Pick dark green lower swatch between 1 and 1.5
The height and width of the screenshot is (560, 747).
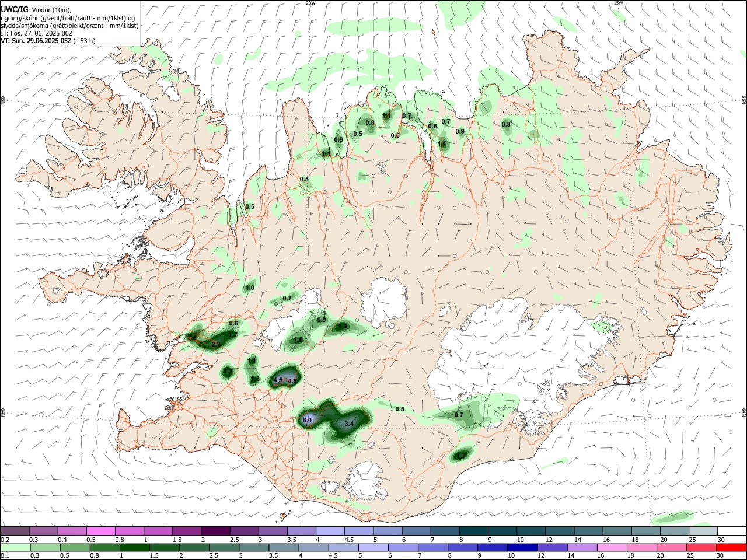pos(134,547)
